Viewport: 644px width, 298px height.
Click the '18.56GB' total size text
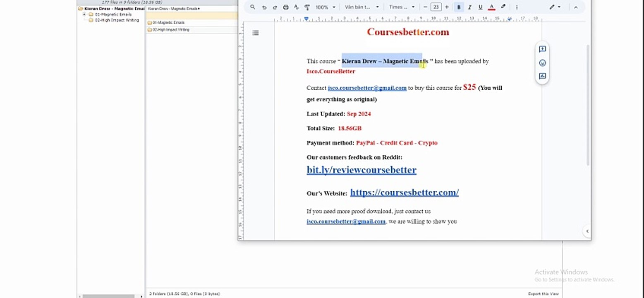350,128
